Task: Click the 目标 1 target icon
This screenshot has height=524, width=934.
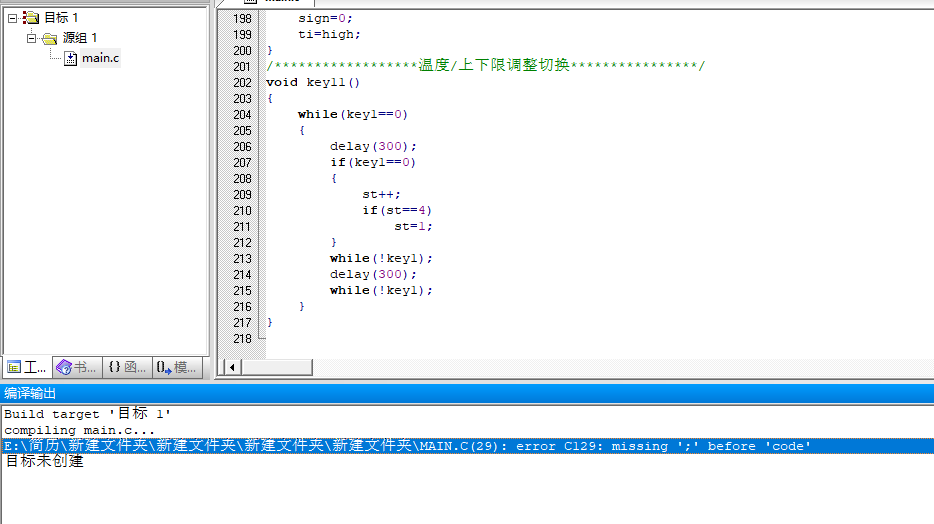Action: pos(30,18)
